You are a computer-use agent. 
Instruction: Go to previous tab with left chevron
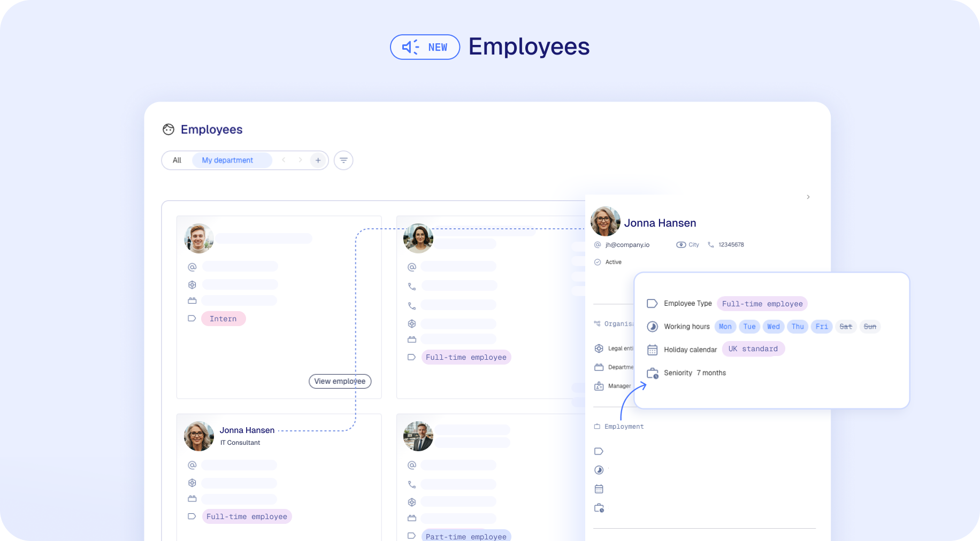click(284, 160)
